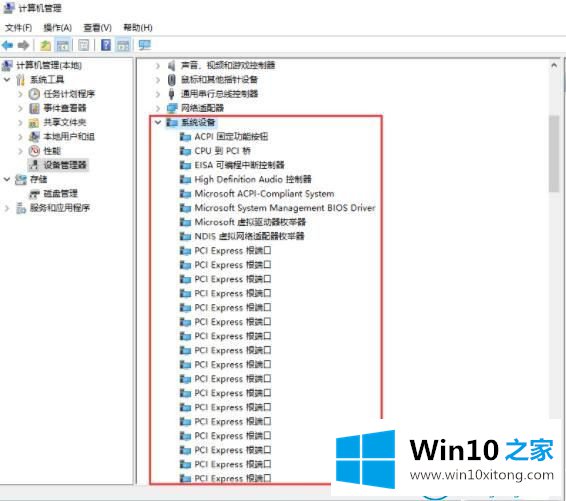Collapse the 系统设备 category

click(158, 122)
